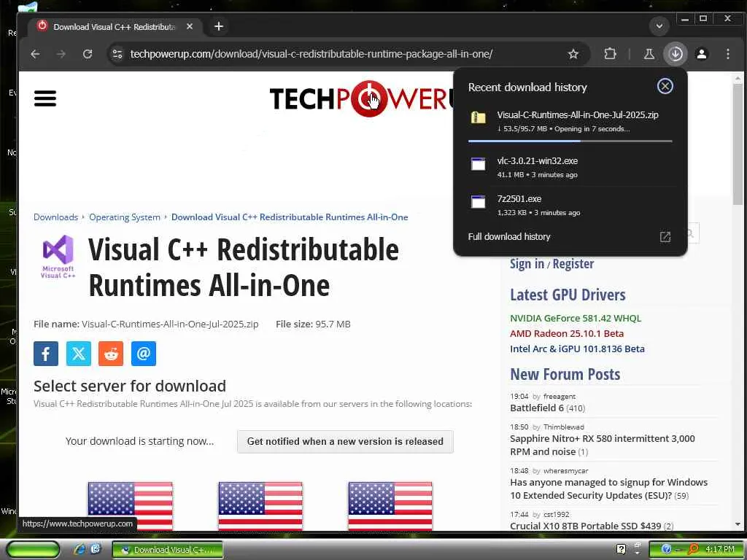
Task: Go to Operating System breadcrumb
Action: [124, 217]
